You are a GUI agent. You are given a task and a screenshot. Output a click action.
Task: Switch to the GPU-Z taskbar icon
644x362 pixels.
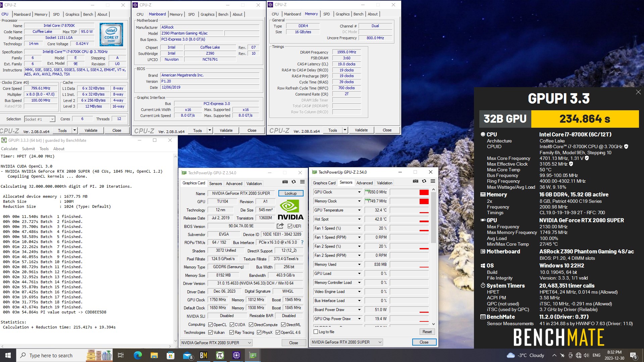pos(253,355)
